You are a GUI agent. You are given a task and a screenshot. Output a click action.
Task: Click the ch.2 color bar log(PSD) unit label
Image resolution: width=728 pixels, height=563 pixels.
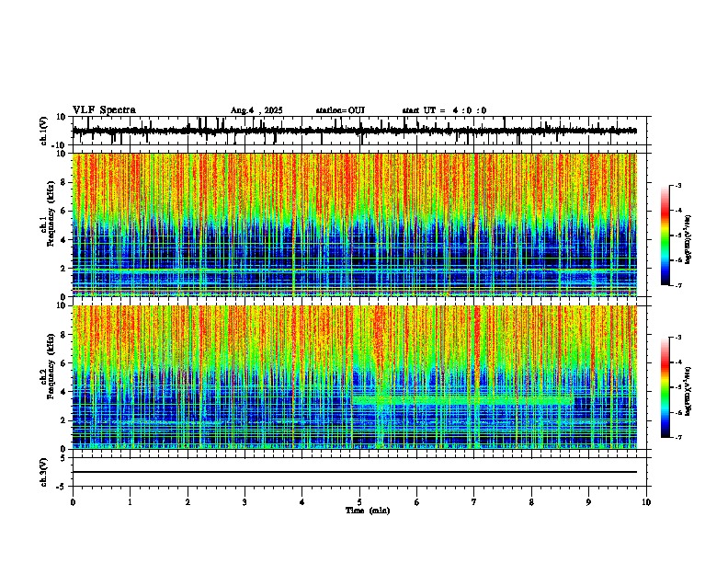688,391
